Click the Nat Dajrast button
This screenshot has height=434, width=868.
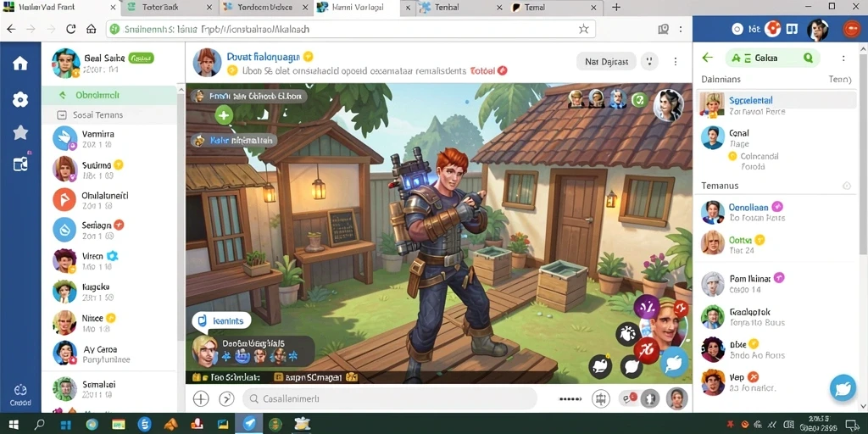(606, 62)
